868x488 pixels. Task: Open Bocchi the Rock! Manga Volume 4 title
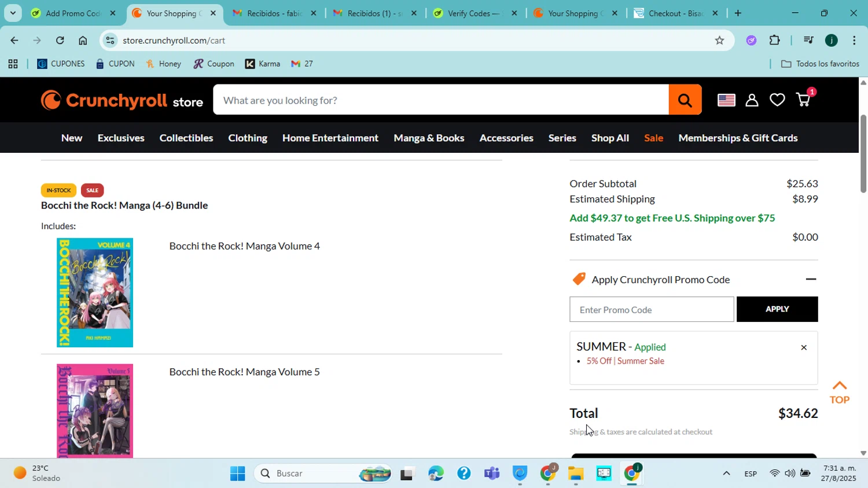[x=245, y=246]
